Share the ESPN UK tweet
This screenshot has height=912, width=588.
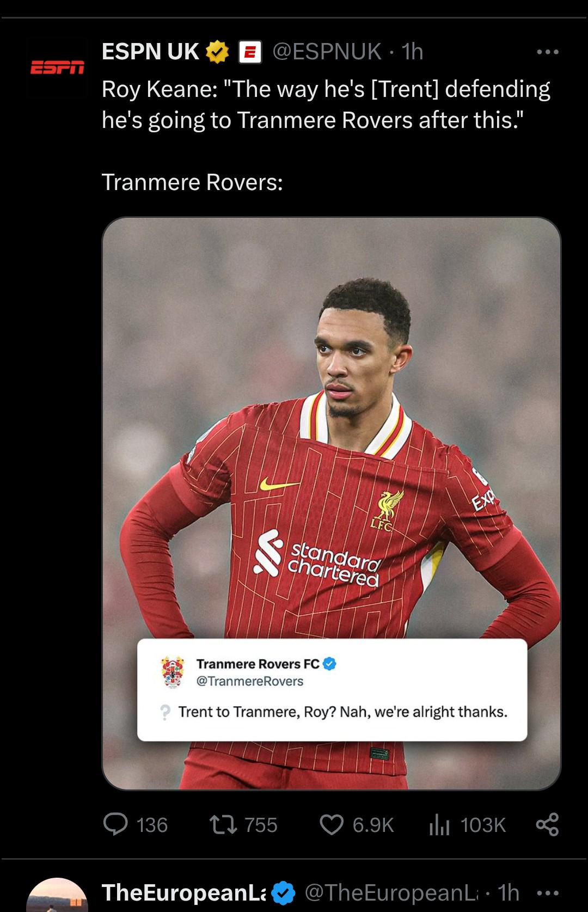tap(547, 824)
